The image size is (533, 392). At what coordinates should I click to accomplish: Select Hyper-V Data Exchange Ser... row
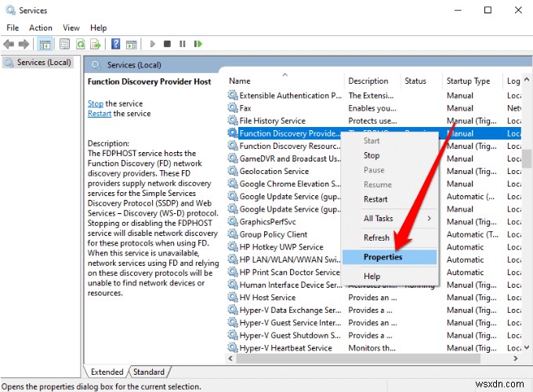point(374,310)
